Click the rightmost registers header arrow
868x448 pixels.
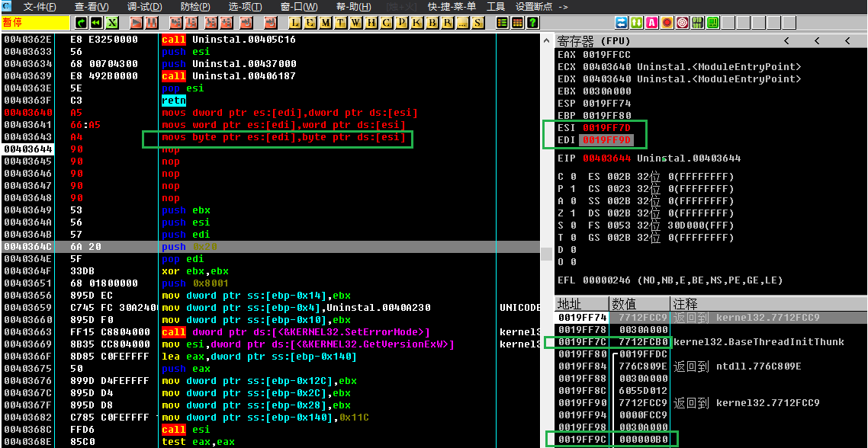point(847,40)
